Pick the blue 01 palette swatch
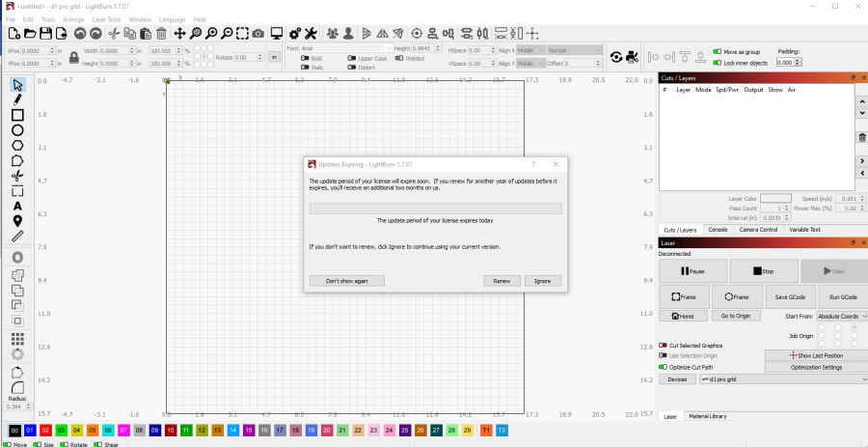This screenshot has height=447, width=868. [31, 430]
